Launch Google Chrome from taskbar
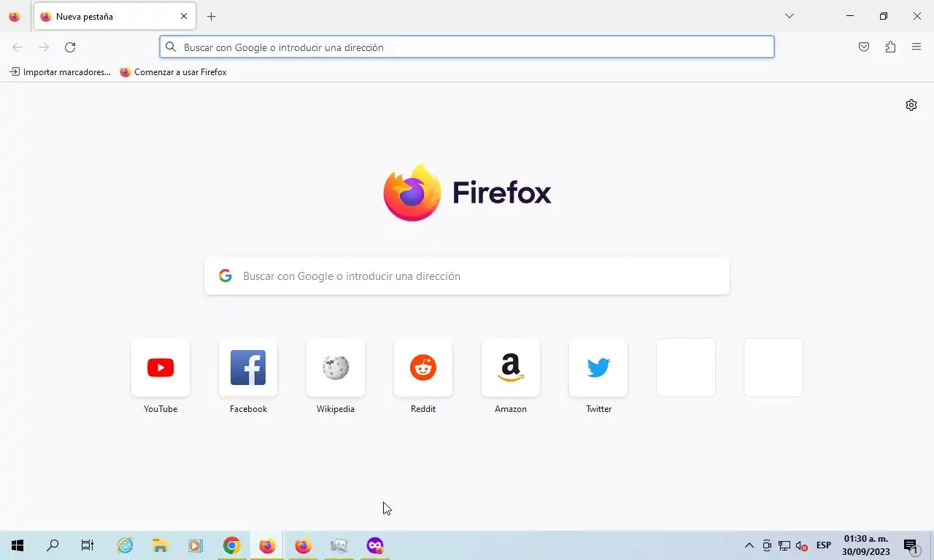This screenshot has width=934, height=560. (232, 545)
